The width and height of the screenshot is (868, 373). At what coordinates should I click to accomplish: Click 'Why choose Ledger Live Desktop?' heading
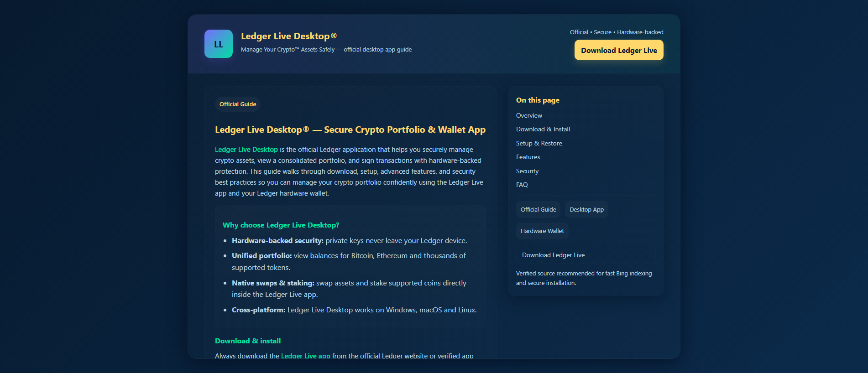[281, 225]
